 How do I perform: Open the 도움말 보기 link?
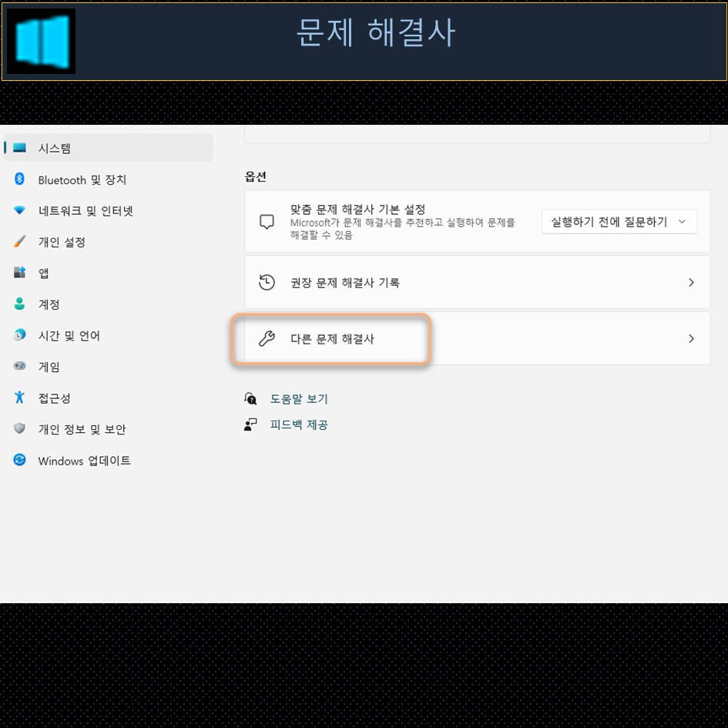tap(299, 398)
